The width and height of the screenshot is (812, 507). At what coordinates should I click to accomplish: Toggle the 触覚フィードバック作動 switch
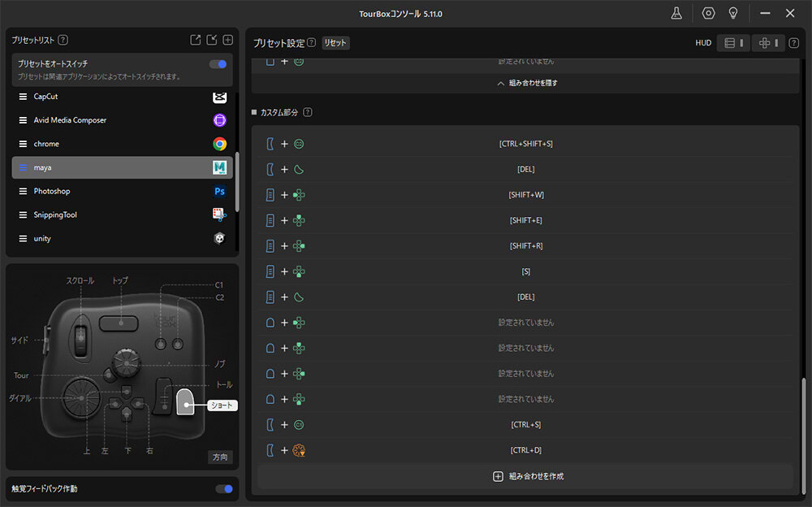click(x=223, y=489)
